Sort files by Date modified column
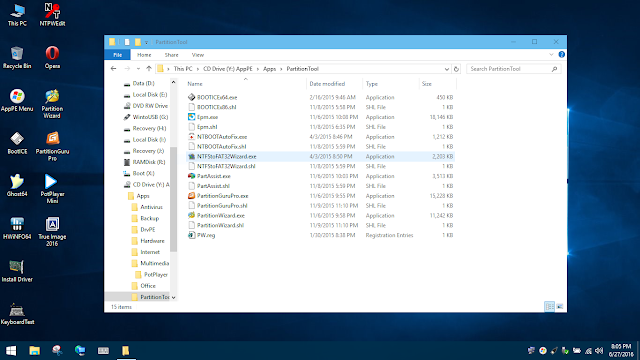This screenshot has width=640, height=360. tap(327, 84)
